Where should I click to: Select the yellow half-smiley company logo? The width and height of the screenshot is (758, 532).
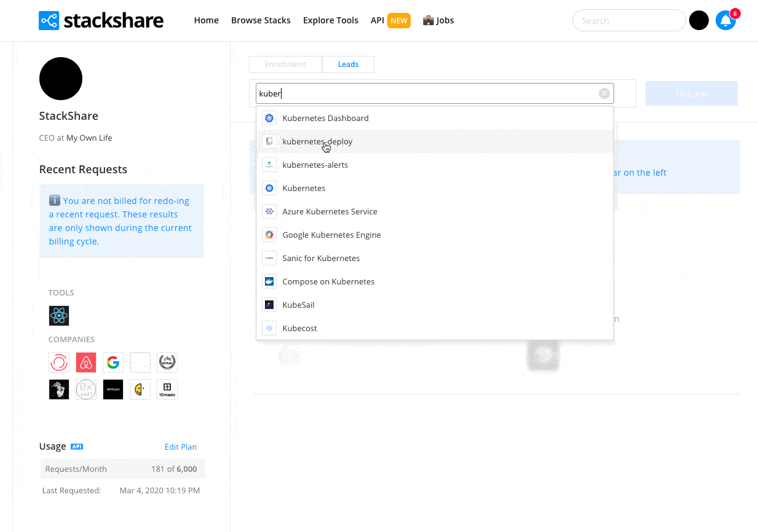point(140,389)
